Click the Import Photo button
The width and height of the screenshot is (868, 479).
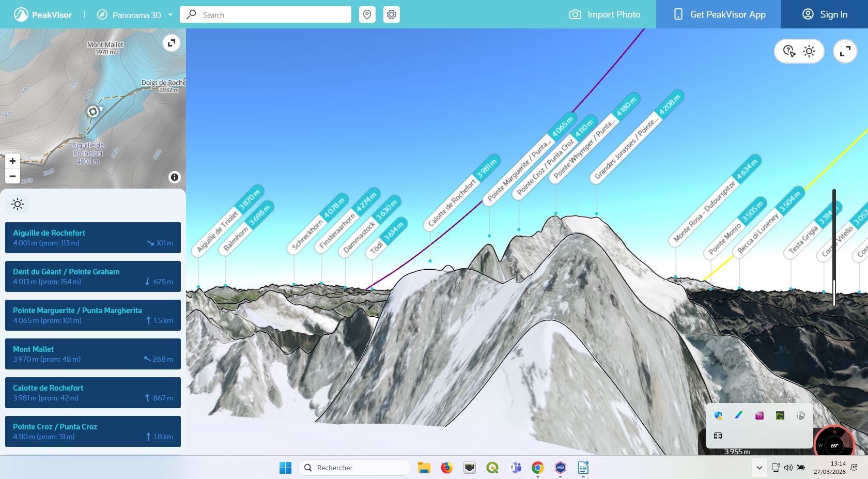tap(605, 14)
